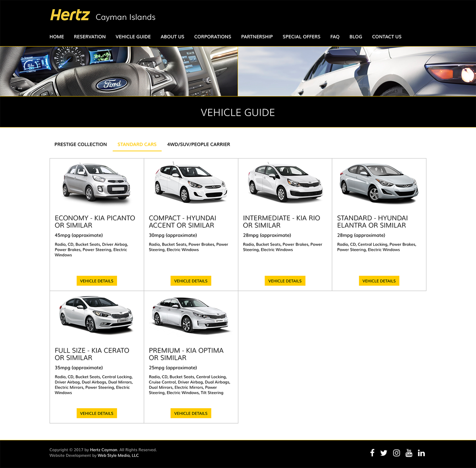Viewport: 476px width, 468px height.
Task: Click the Kia Rio car image
Action: (x=285, y=183)
